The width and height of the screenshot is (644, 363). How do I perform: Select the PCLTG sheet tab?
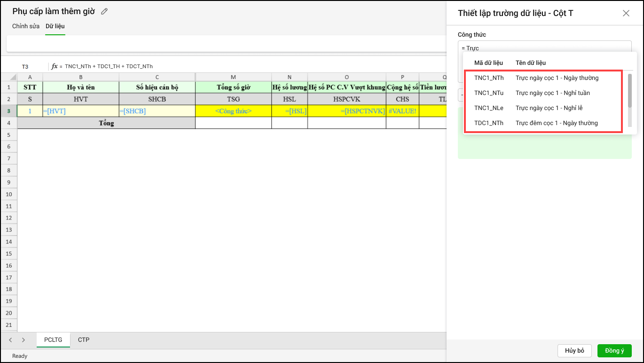(x=53, y=339)
